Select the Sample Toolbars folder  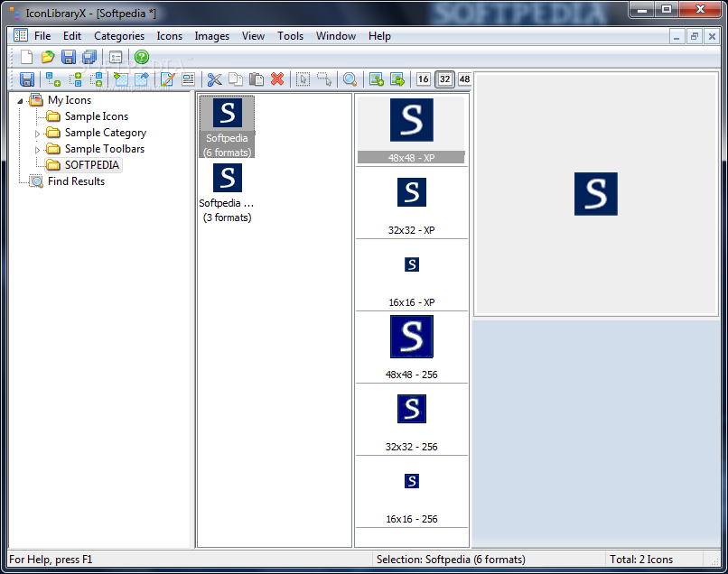105,149
